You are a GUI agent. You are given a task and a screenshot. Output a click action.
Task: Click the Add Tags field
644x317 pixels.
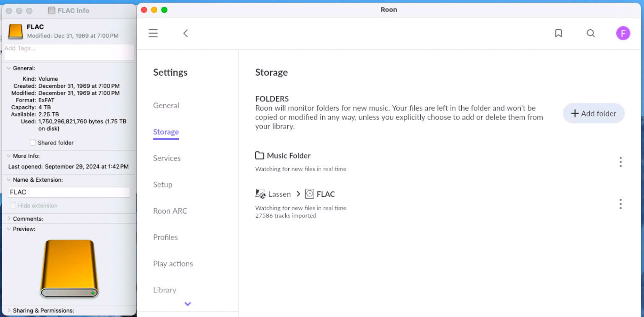click(69, 52)
